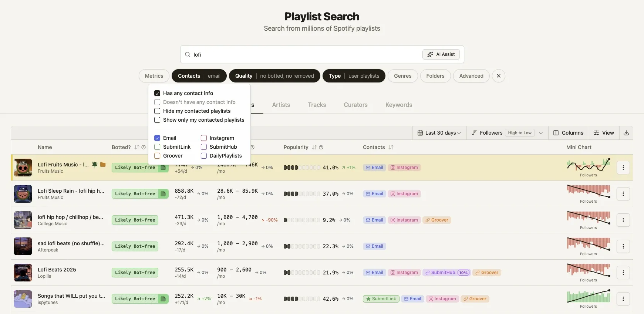The width and height of the screenshot is (644, 314).
Task: Switch to the Tracks tab
Action: pos(317,105)
